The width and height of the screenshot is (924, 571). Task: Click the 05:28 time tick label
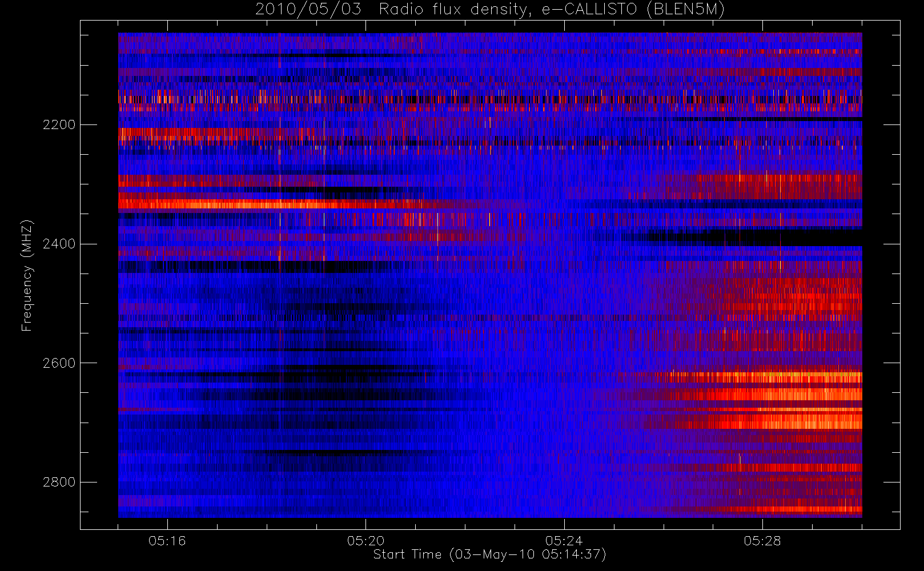[762, 541]
